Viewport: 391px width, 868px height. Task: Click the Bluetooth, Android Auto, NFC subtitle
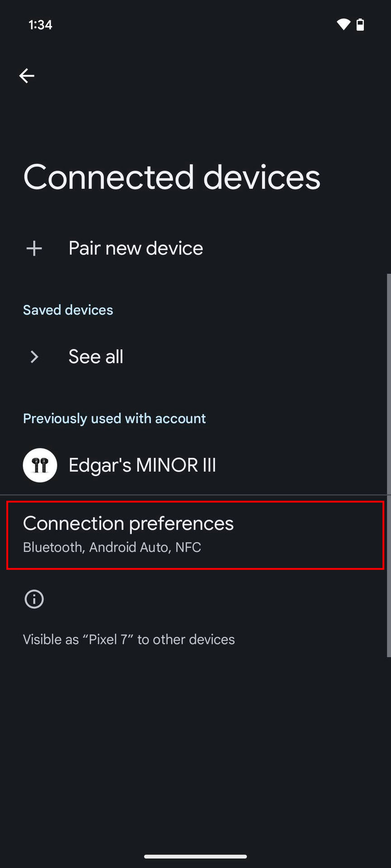[112, 547]
